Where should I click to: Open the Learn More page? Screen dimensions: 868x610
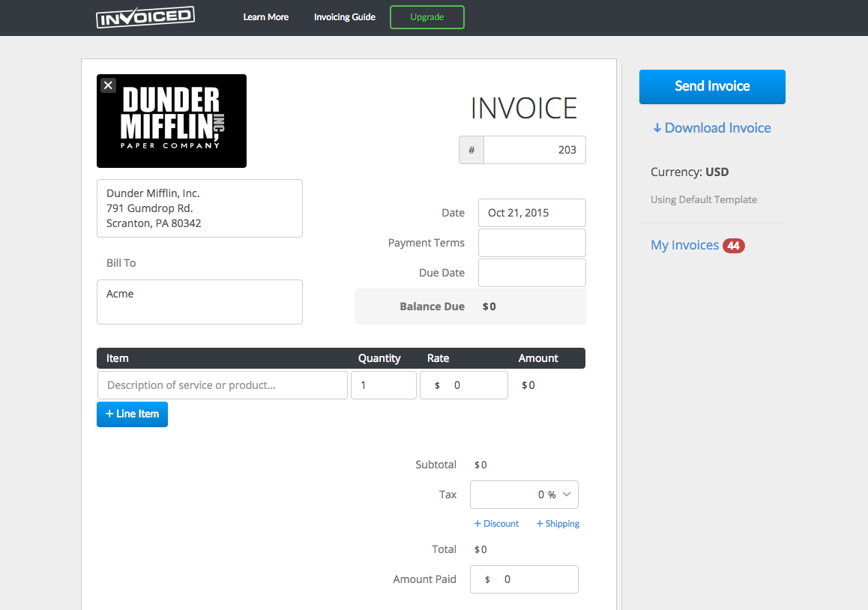pos(265,17)
